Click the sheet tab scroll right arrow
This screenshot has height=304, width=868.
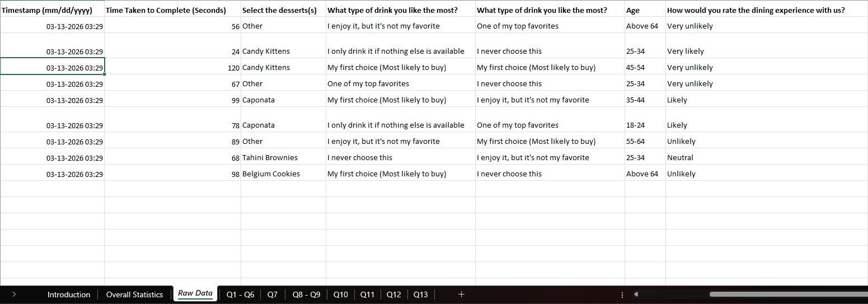14,294
